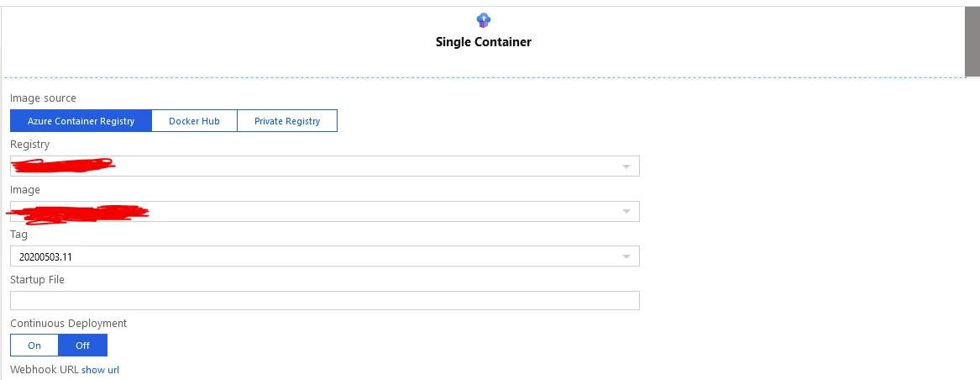
Task: Select the Azure Container Registry tab
Action: click(81, 121)
